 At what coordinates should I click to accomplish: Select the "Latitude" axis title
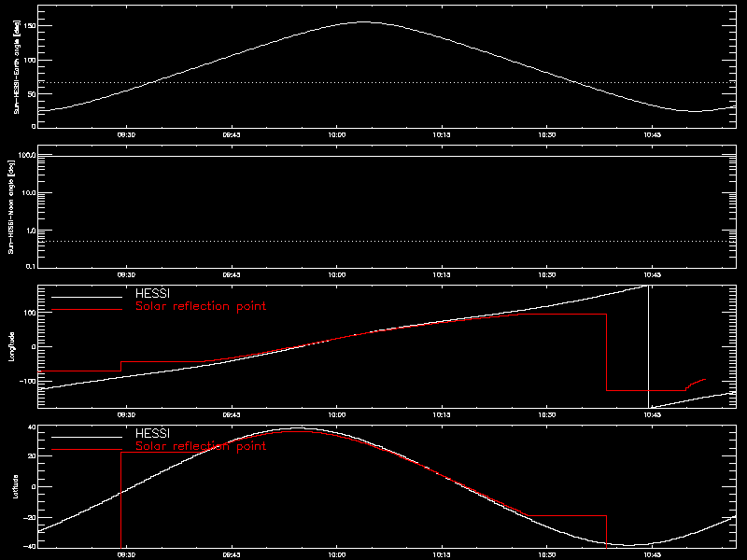click(15, 486)
